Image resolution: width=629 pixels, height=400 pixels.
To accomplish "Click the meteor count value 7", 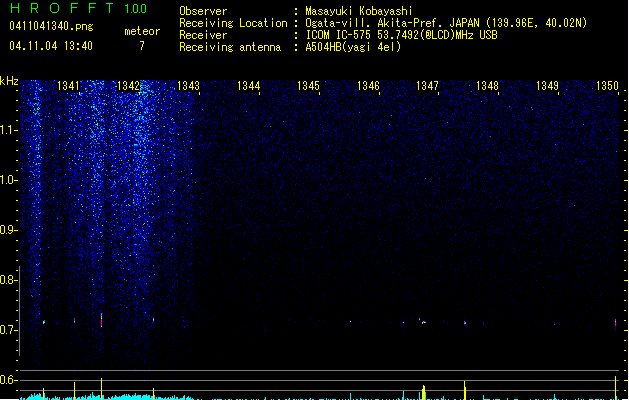I will tap(142, 46).
